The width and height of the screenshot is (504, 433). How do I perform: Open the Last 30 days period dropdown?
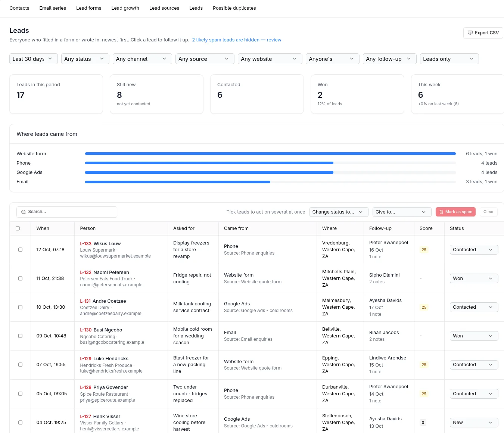pyautogui.click(x=34, y=59)
